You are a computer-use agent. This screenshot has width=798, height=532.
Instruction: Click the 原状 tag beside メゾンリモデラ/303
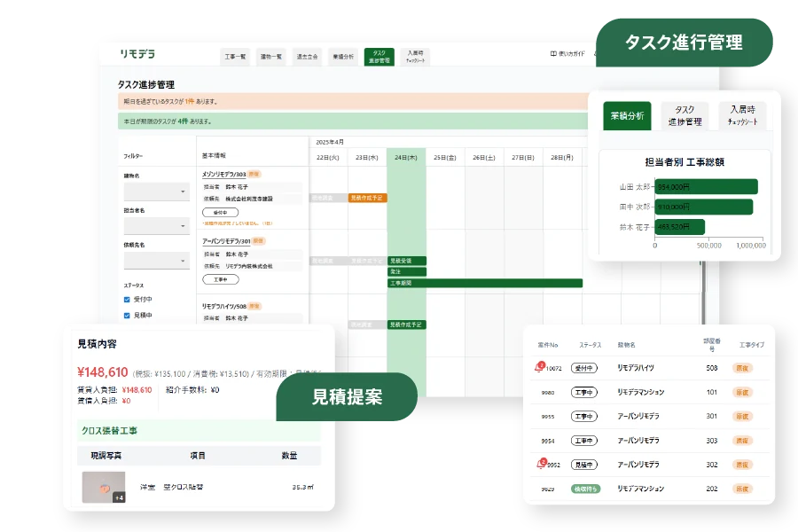coord(254,174)
